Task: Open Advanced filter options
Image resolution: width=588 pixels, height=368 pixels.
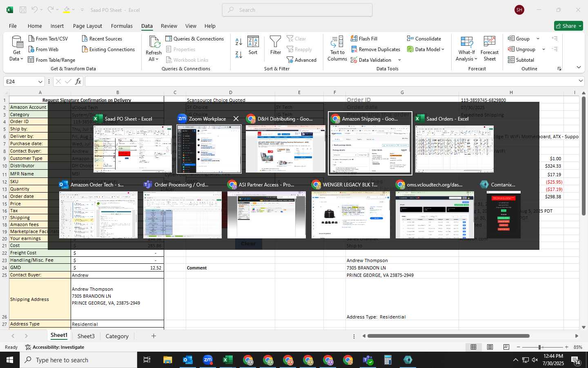Action: pyautogui.click(x=301, y=60)
